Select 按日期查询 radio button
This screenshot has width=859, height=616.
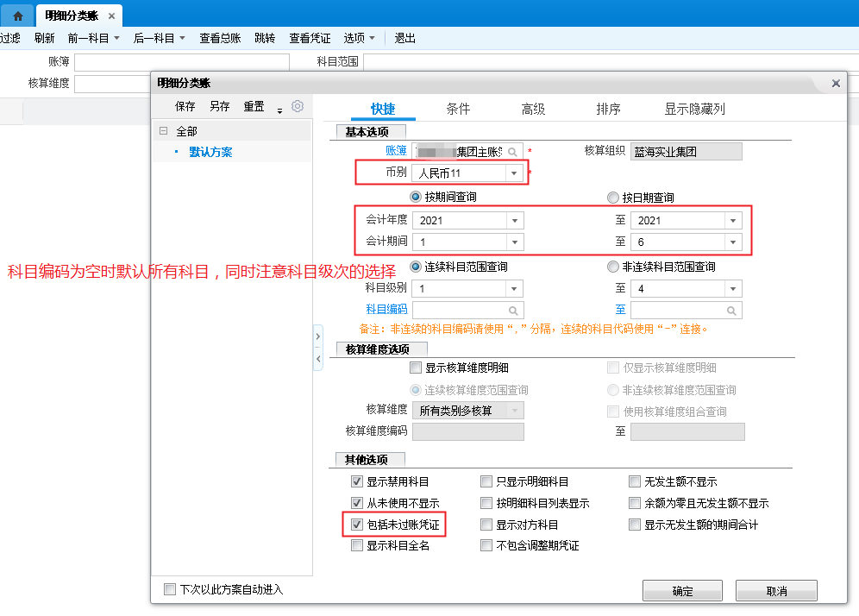(x=613, y=198)
